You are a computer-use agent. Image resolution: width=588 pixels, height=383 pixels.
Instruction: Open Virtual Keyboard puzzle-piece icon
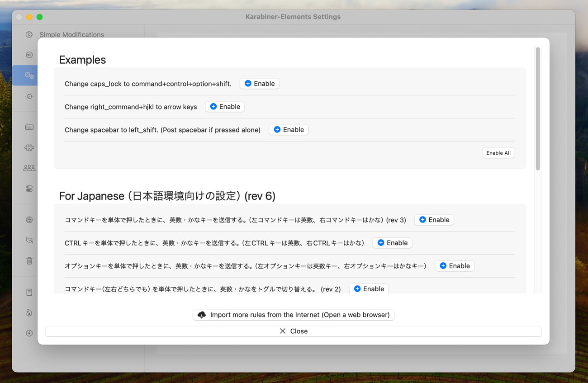29,147
